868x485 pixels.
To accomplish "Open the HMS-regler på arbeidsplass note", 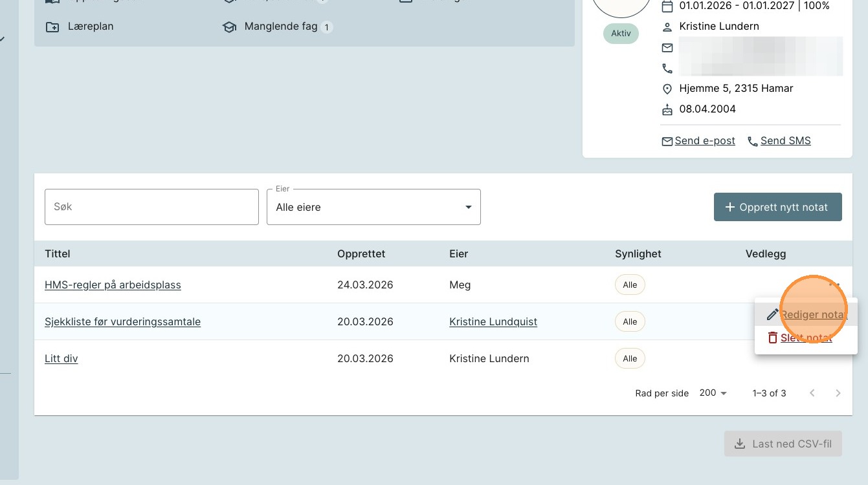I will pos(113,285).
